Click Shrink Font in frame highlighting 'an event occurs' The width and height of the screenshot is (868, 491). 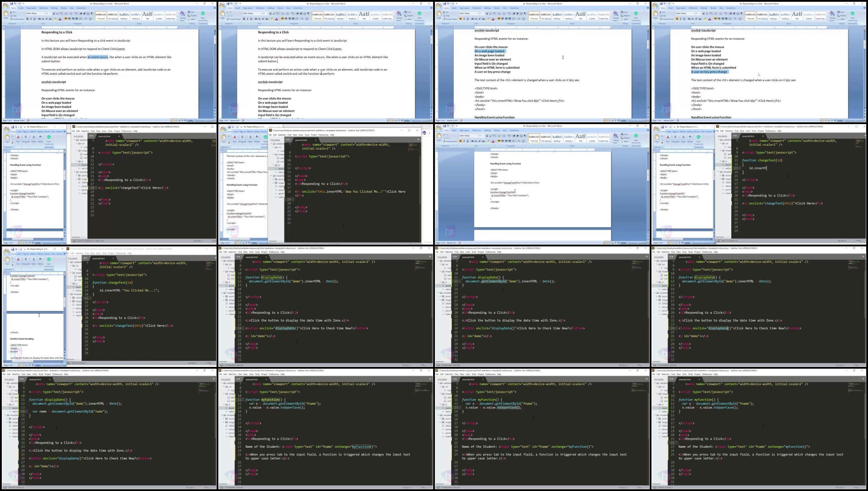pyautogui.click(x=57, y=14)
